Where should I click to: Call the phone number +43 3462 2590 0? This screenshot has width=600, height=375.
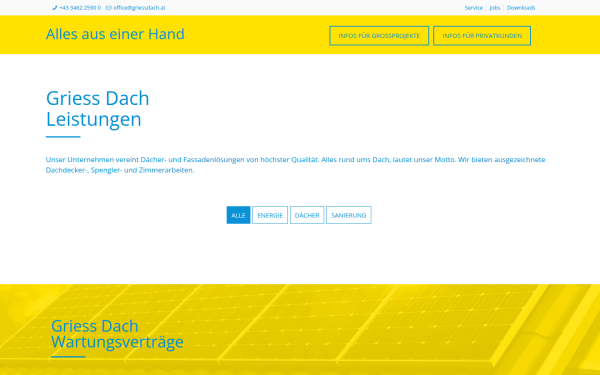coord(80,8)
